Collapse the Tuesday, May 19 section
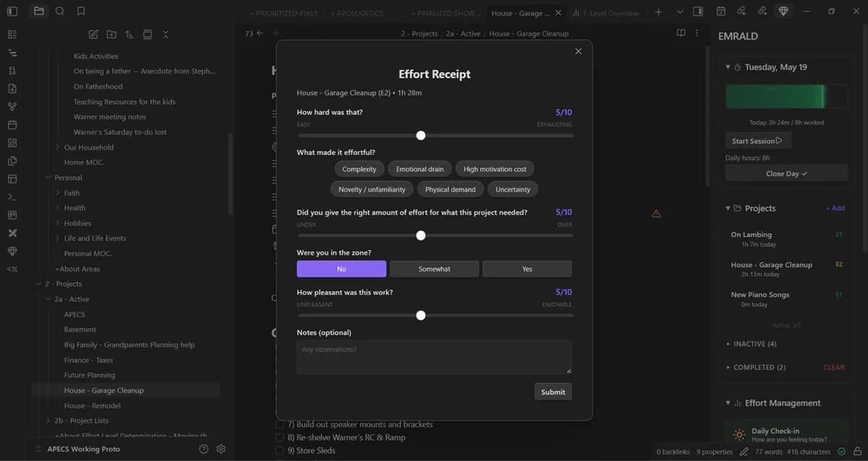Viewport: 868px width, 461px height. coord(728,67)
